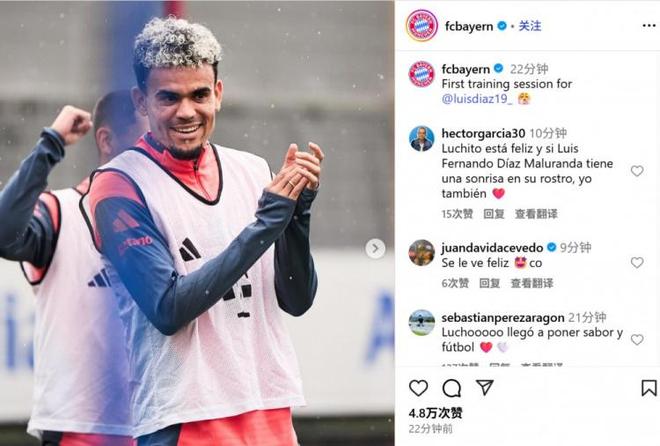Open sebastianperezaragon avatar picture
The image size is (660, 446).
(421, 322)
